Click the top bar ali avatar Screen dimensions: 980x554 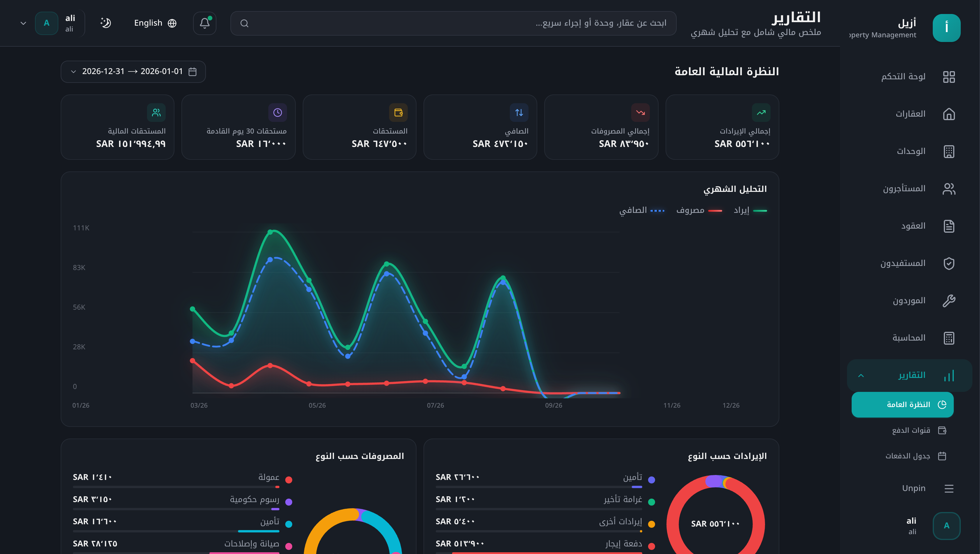pyautogui.click(x=46, y=23)
